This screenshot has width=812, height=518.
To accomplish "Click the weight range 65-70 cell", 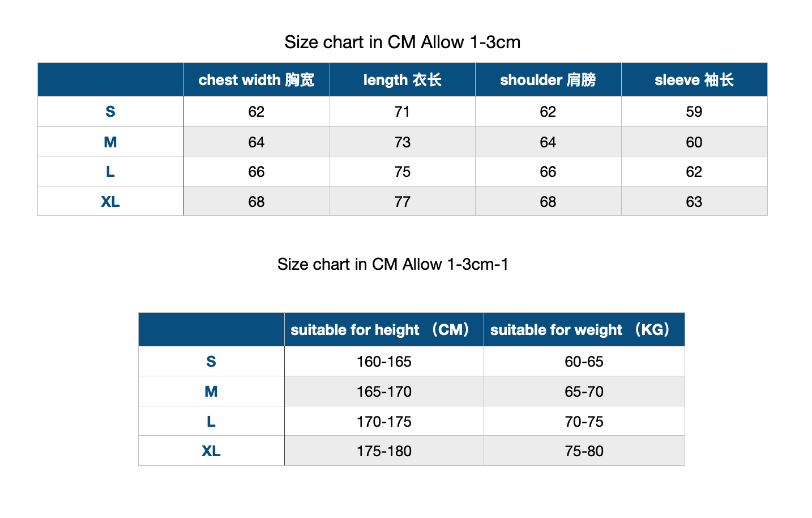I will click(x=584, y=392).
